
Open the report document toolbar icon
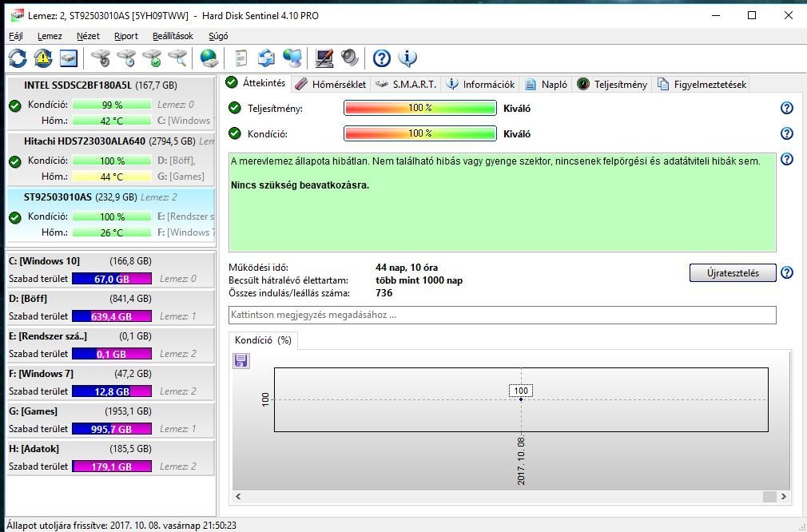click(241, 58)
